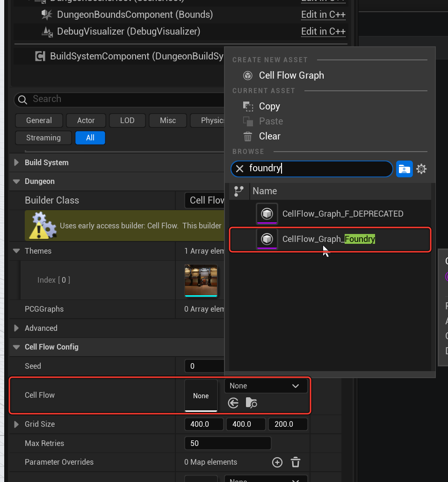
Task: Select the All filter tab
Action: click(x=90, y=138)
